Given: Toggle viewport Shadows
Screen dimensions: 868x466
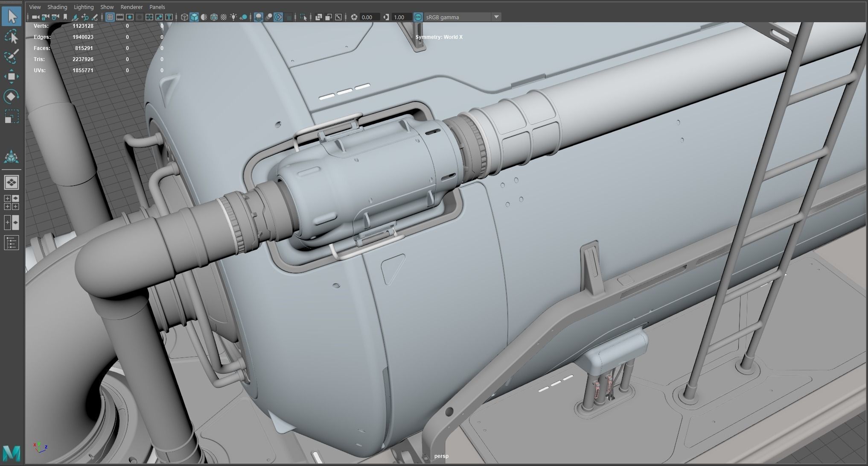Looking at the screenshot, I should tap(244, 17).
